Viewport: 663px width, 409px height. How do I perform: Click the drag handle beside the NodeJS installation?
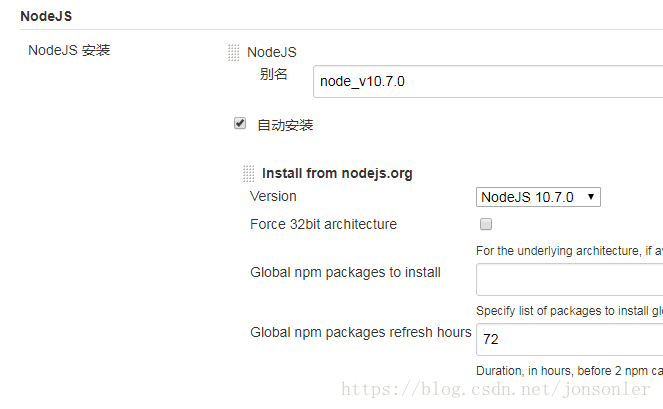coord(233,53)
